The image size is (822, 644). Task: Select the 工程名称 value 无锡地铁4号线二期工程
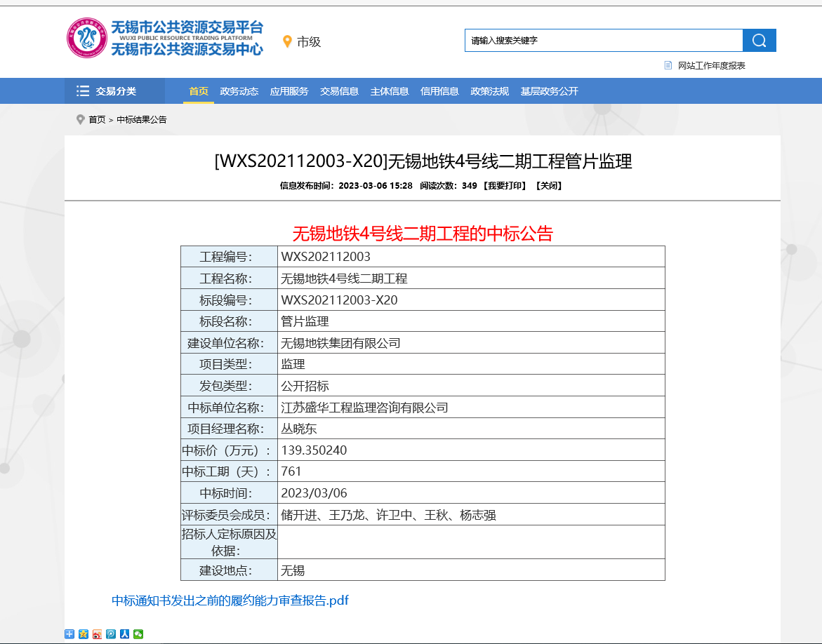344,279
